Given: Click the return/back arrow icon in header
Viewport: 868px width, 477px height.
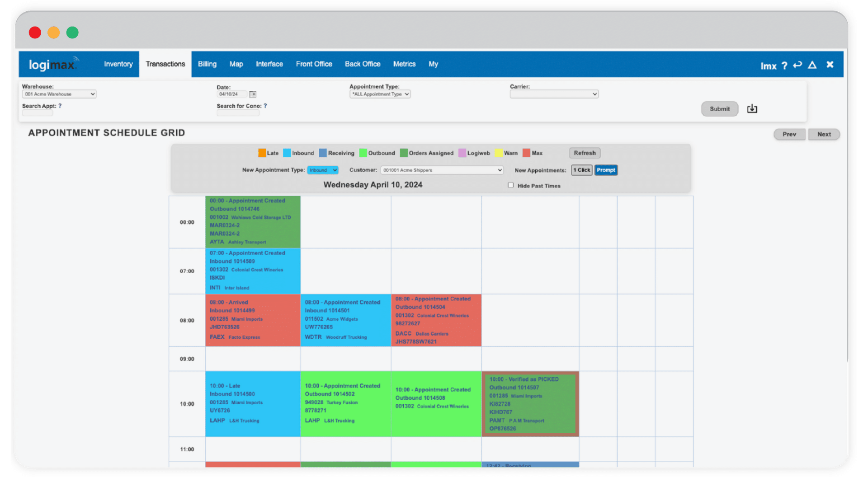Looking at the screenshot, I should [797, 65].
